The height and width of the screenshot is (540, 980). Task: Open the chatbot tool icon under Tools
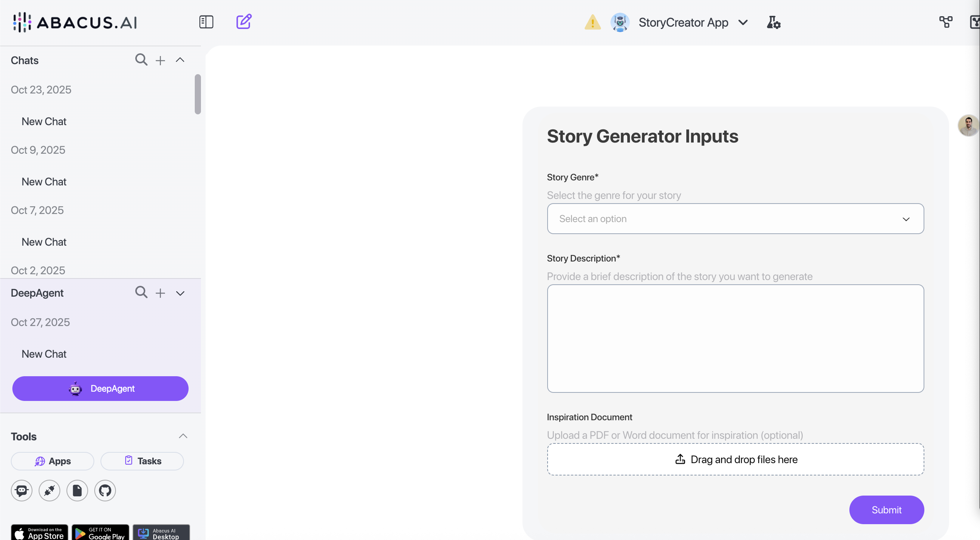(21, 490)
